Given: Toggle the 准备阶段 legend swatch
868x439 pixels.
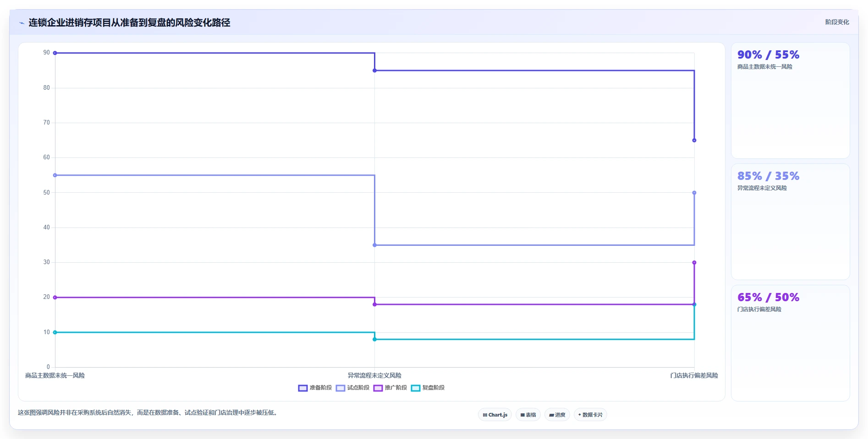Looking at the screenshot, I should [303, 388].
